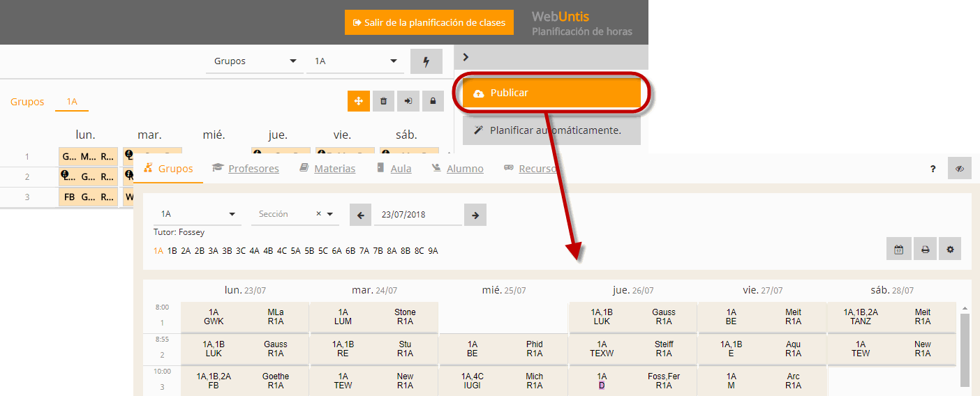Switch to the Grupos timetable tab
This screenshot has width=980, height=396.
click(168, 169)
